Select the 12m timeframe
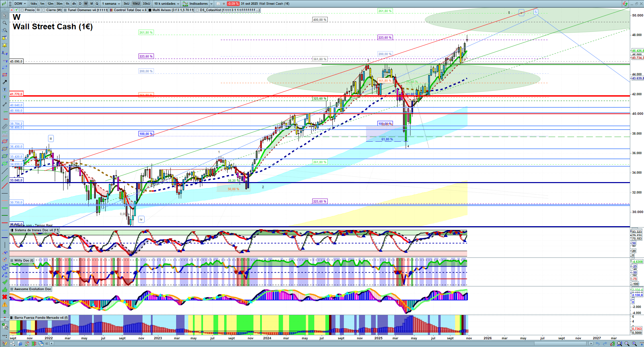The image size is (644, 347). 50,4
